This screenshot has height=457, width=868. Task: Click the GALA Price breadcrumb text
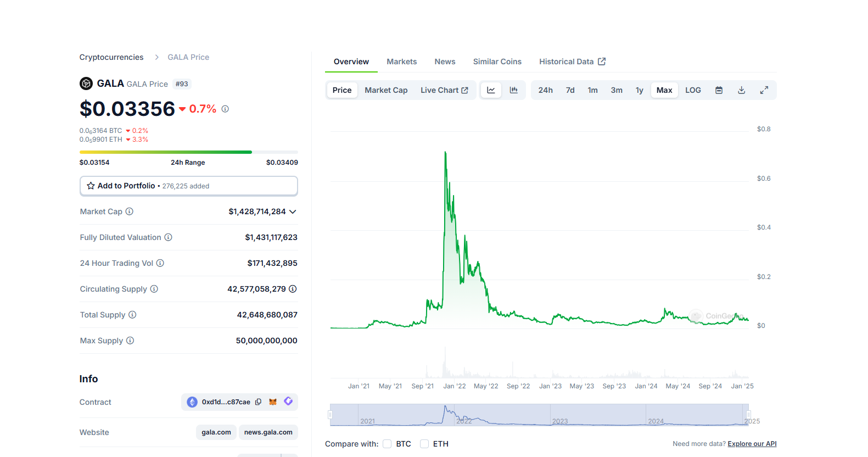(x=188, y=57)
